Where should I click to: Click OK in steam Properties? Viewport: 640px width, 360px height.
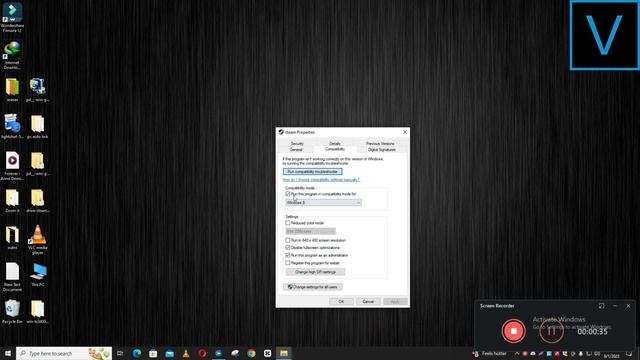pyautogui.click(x=341, y=302)
